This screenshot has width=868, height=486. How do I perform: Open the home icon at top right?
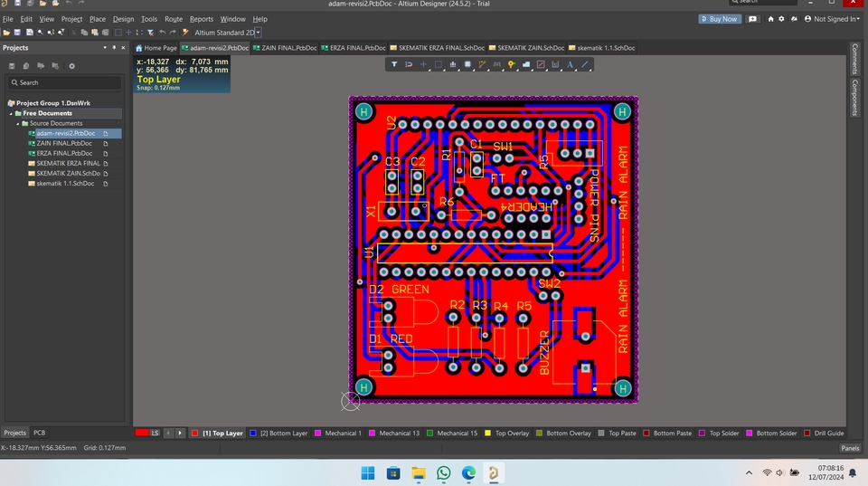click(770, 19)
